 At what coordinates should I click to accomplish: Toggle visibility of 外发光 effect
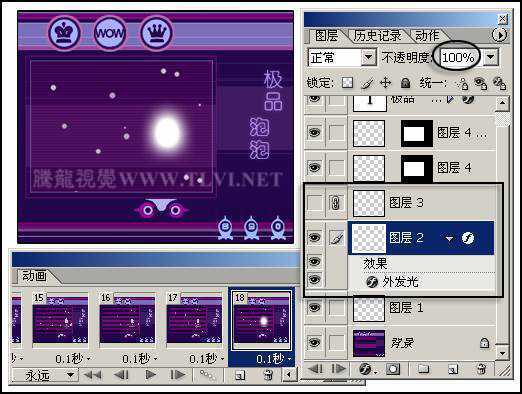pyautogui.click(x=314, y=280)
